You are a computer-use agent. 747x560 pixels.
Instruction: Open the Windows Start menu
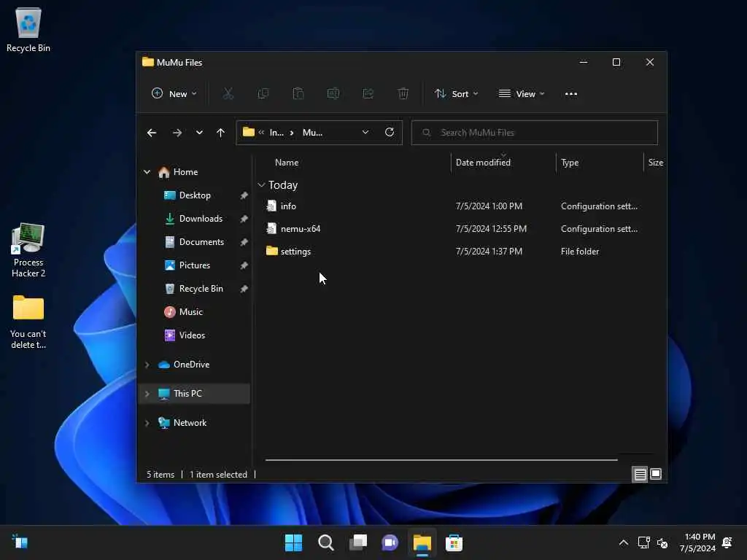(293, 542)
